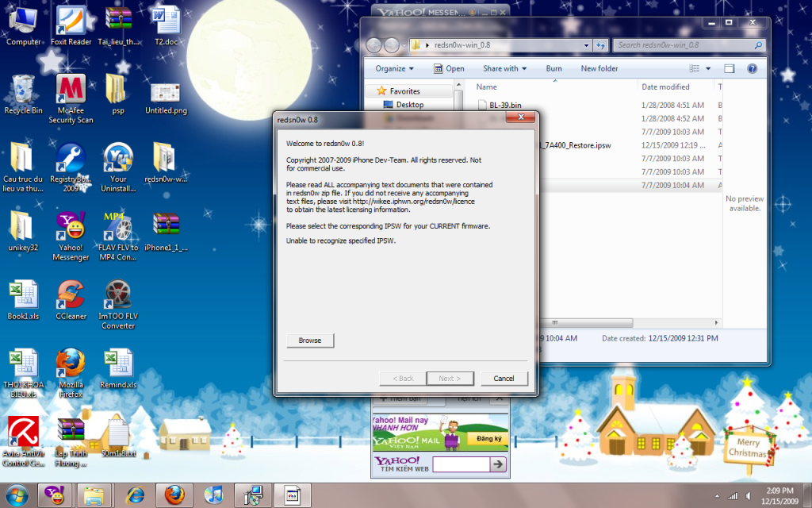812x508 pixels.
Task: Launch Avira AntiVir Control Center shortcut
Action: coord(23,441)
